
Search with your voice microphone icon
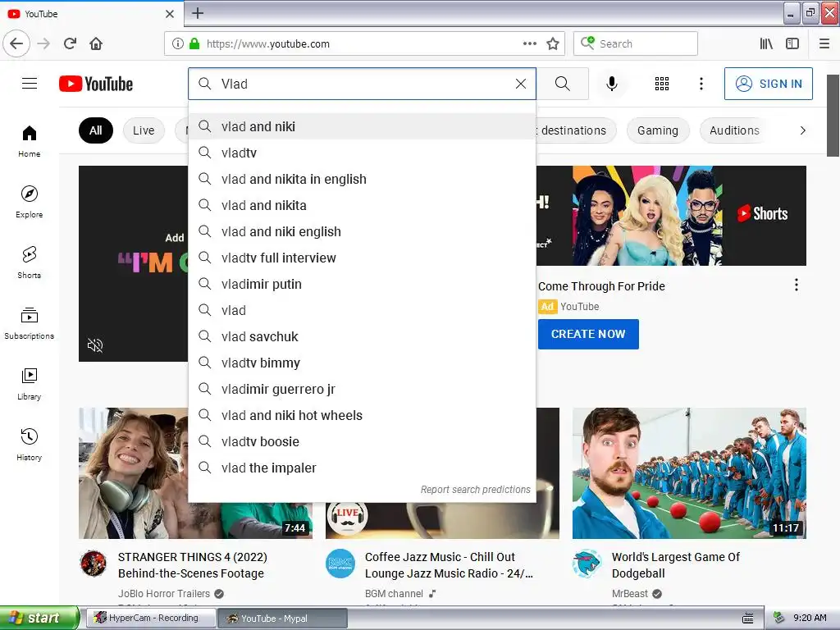pyautogui.click(x=612, y=84)
